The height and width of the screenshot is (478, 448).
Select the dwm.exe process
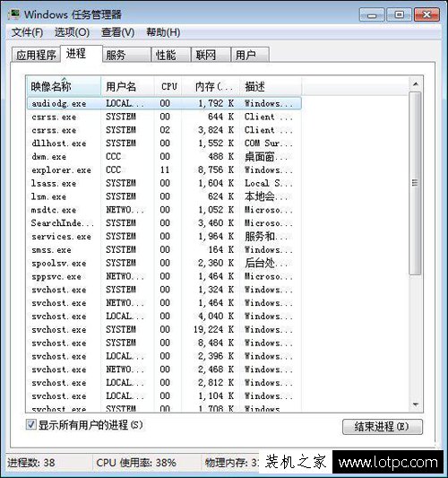pyautogui.click(x=164, y=157)
